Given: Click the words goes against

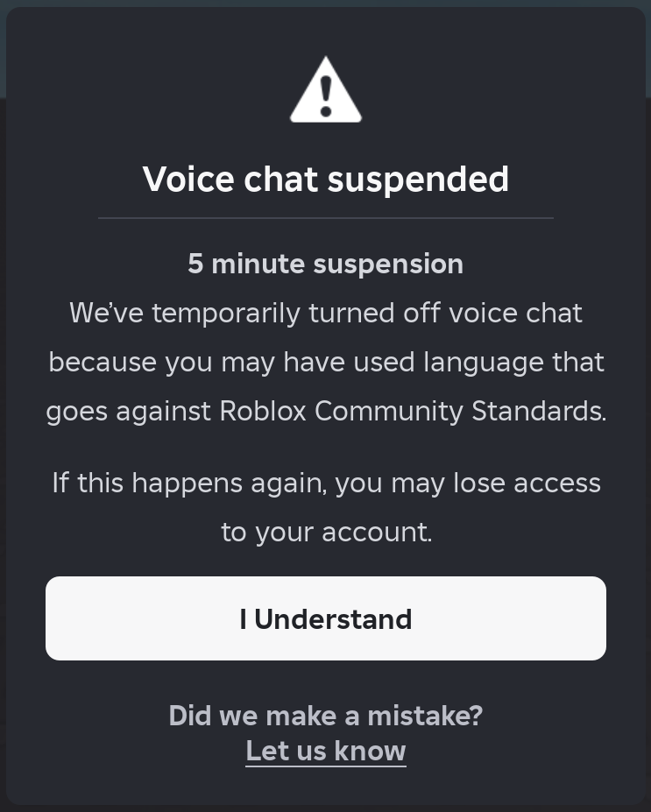Looking at the screenshot, I should point(128,411).
